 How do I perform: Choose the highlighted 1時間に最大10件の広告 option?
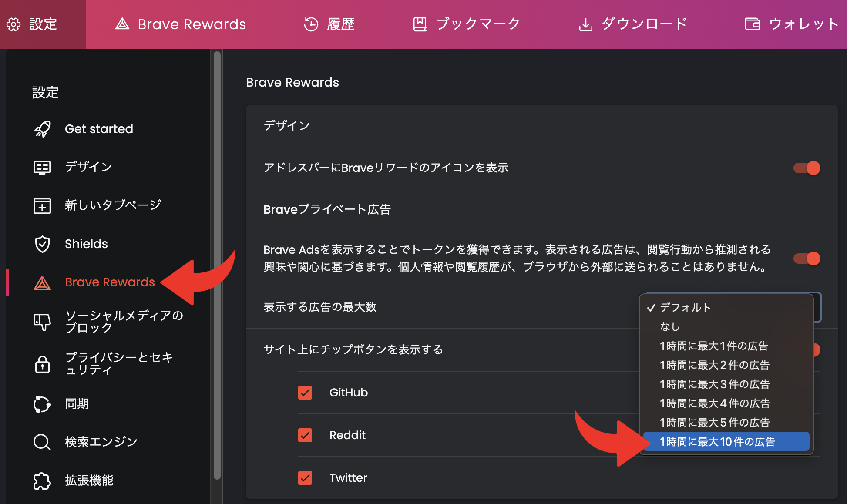[x=726, y=442]
